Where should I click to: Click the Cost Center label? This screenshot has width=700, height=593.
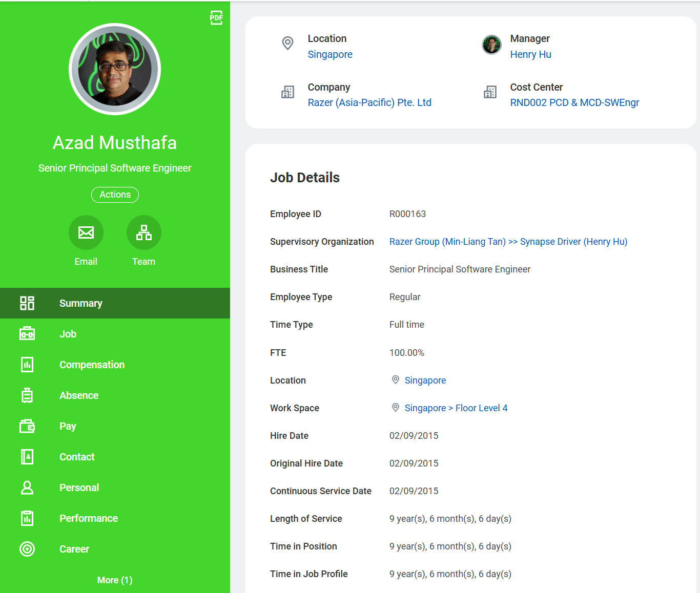pos(537,87)
